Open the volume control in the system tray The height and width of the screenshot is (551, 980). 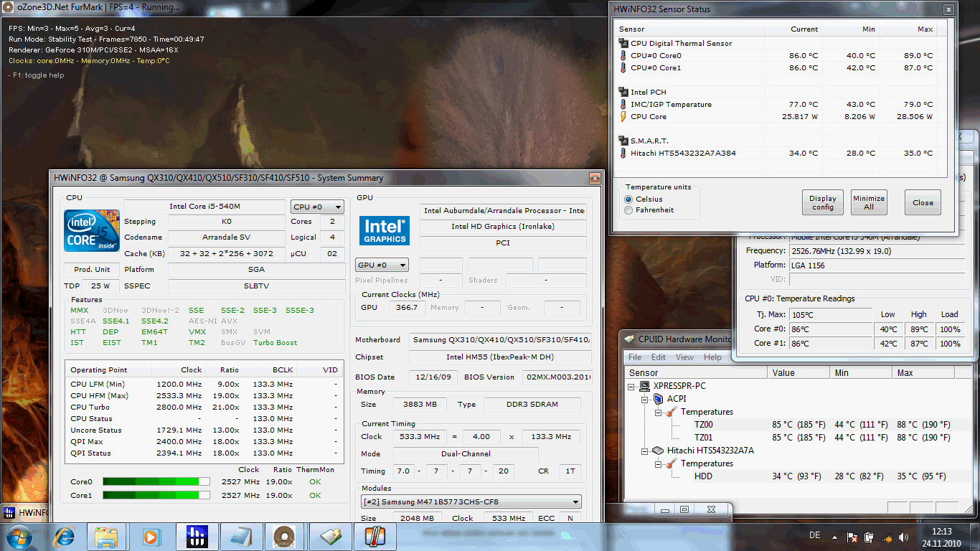(902, 537)
